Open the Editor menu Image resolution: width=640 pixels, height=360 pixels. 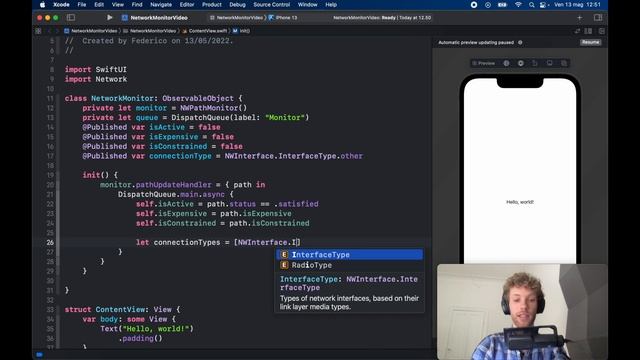click(x=187, y=4)
